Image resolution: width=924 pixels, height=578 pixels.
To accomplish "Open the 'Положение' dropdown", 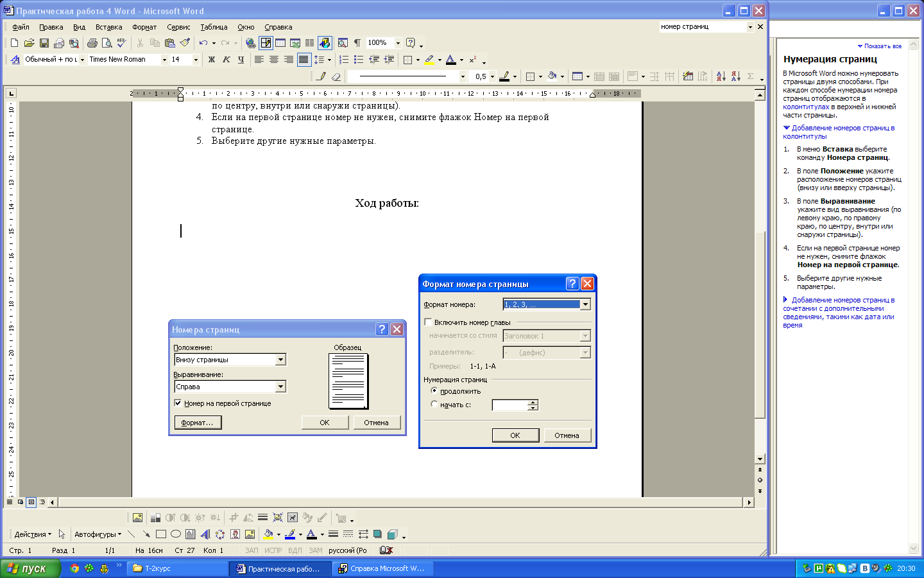I will coord(280,360).
